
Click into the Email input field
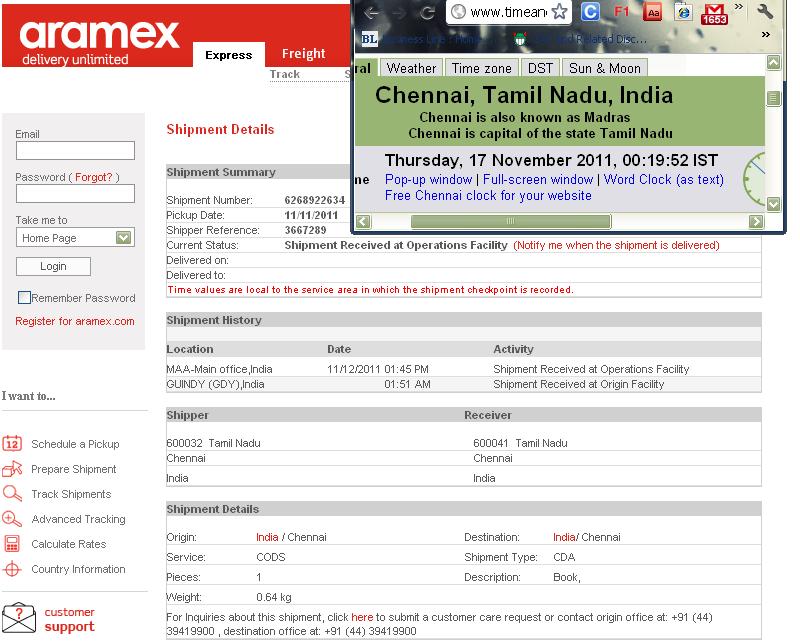click(x=75, y=151)
